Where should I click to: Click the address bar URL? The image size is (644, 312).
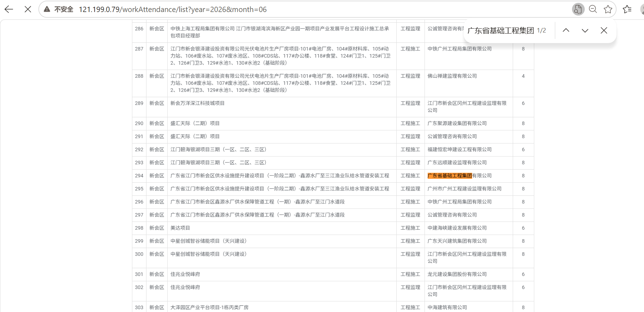173,10
